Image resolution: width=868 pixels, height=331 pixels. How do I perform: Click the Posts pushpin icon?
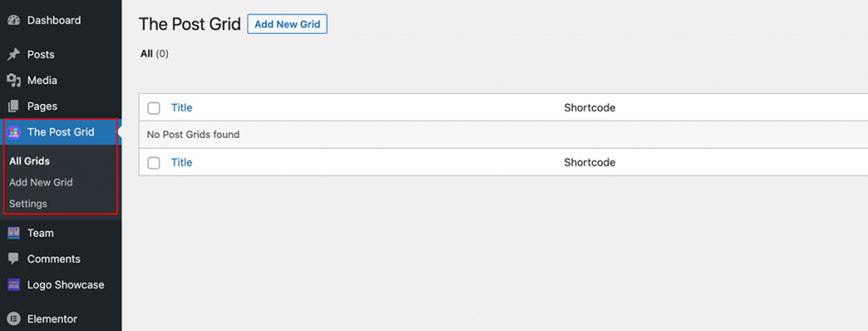pos(14,55)
